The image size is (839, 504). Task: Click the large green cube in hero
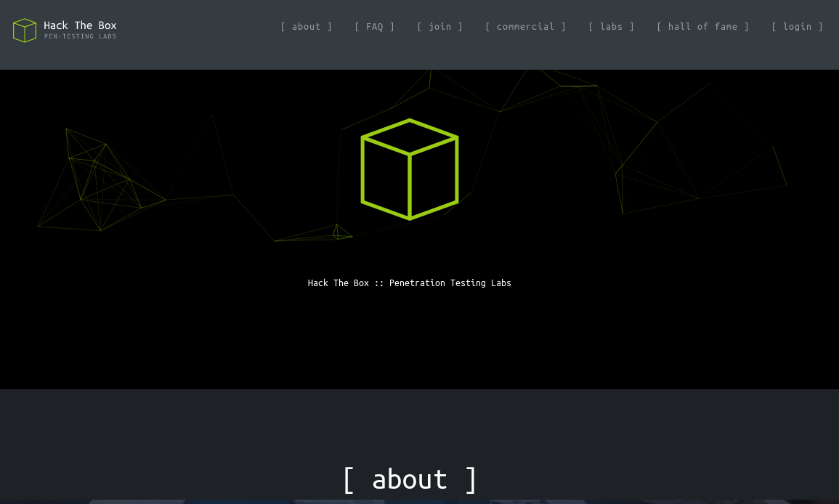[x=410, y=169]
